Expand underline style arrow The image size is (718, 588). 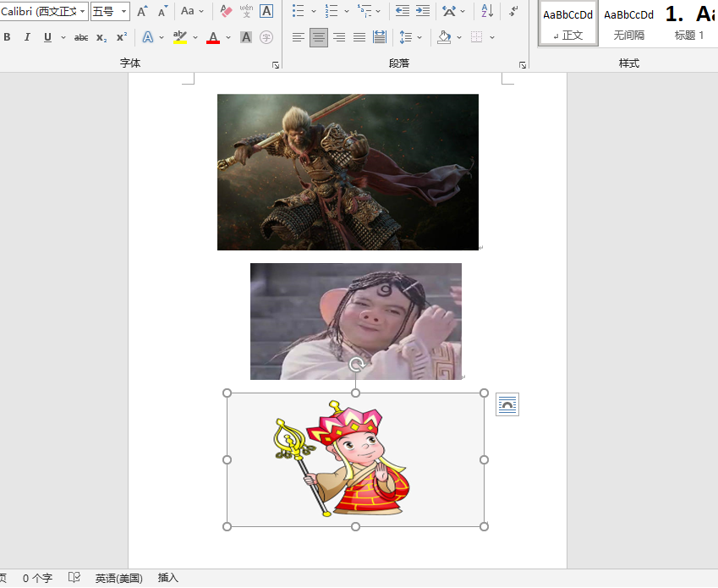[x=63, y=37]
